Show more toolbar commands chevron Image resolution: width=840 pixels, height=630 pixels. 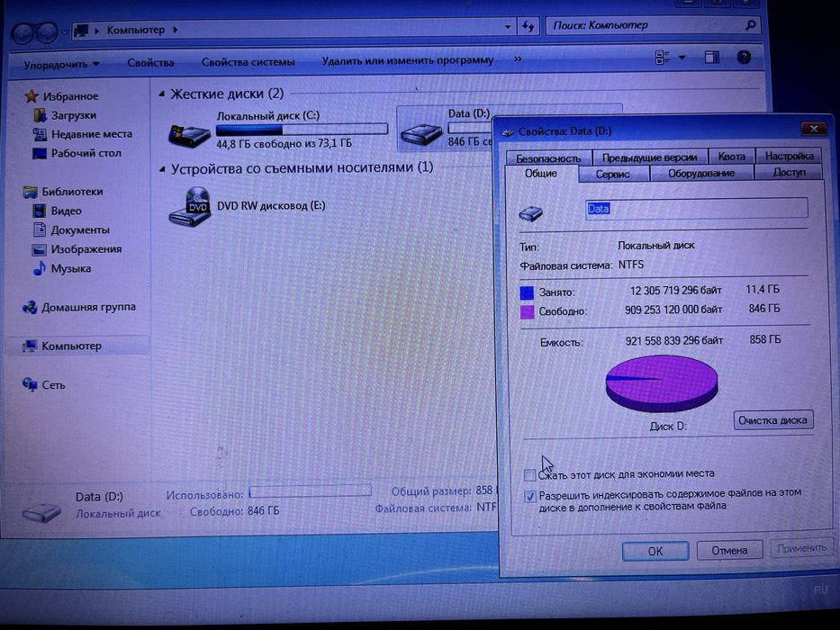[518, 59]
